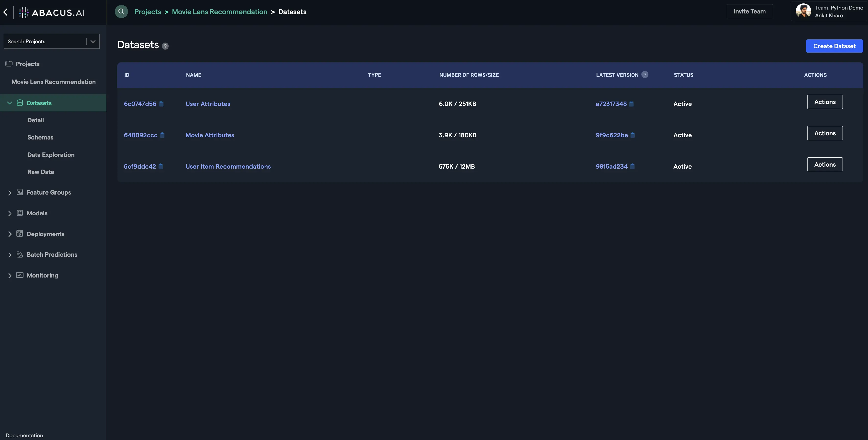Open the Latest Version column help tooltip

(x=645, y=74)
